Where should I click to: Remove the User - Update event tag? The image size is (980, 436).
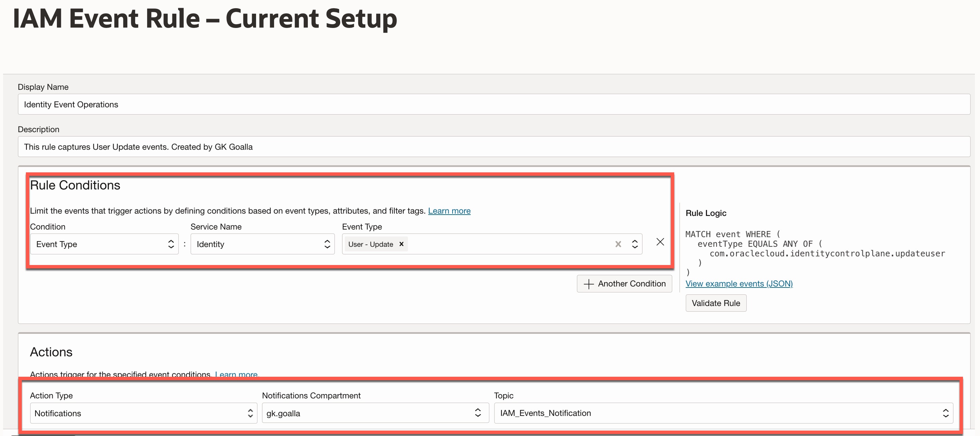pyautogui.click(x=401, y=244)
